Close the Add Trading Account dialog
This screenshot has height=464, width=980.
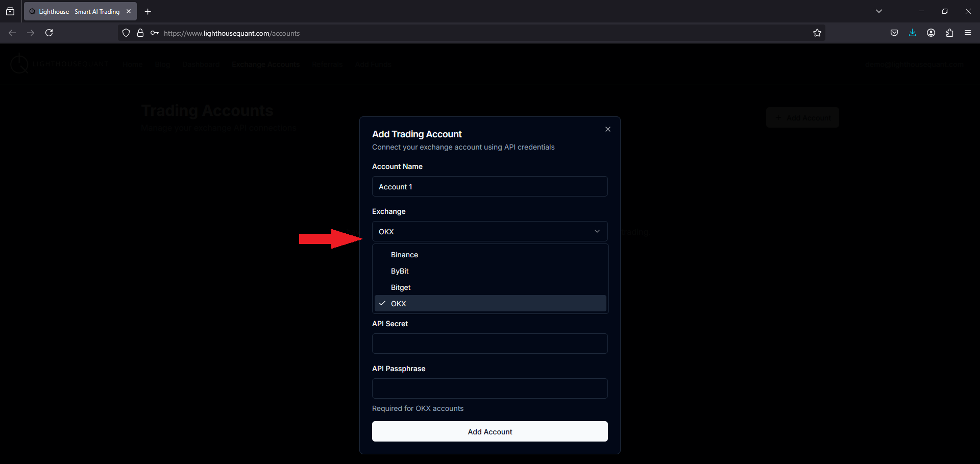click(x=607, y=129)
